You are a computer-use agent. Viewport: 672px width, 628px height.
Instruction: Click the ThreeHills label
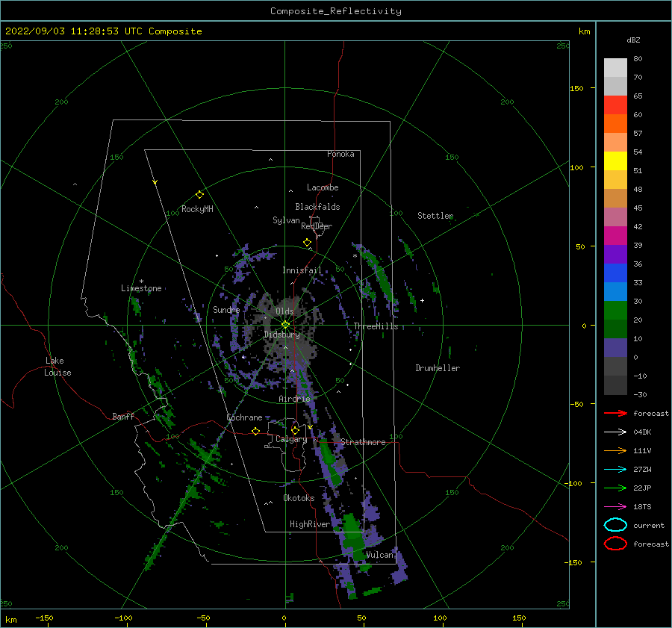[x=376, y=326]
